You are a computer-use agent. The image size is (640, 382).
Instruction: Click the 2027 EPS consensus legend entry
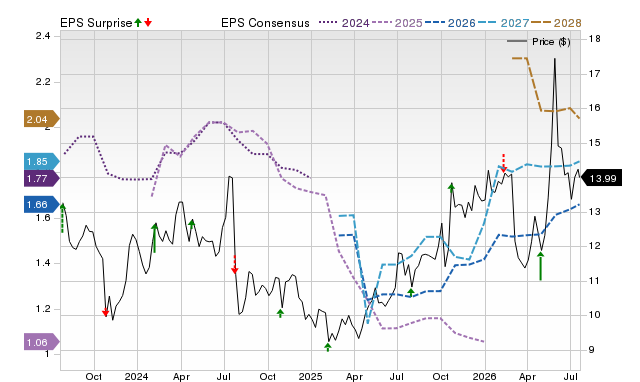503,23
